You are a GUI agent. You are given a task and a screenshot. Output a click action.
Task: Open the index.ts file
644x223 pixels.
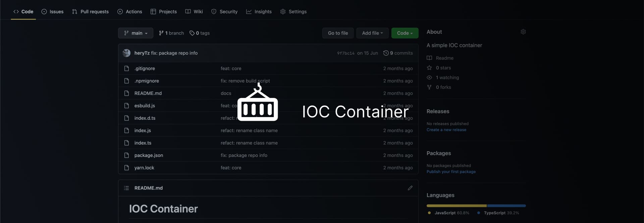[x=143, y=143]
